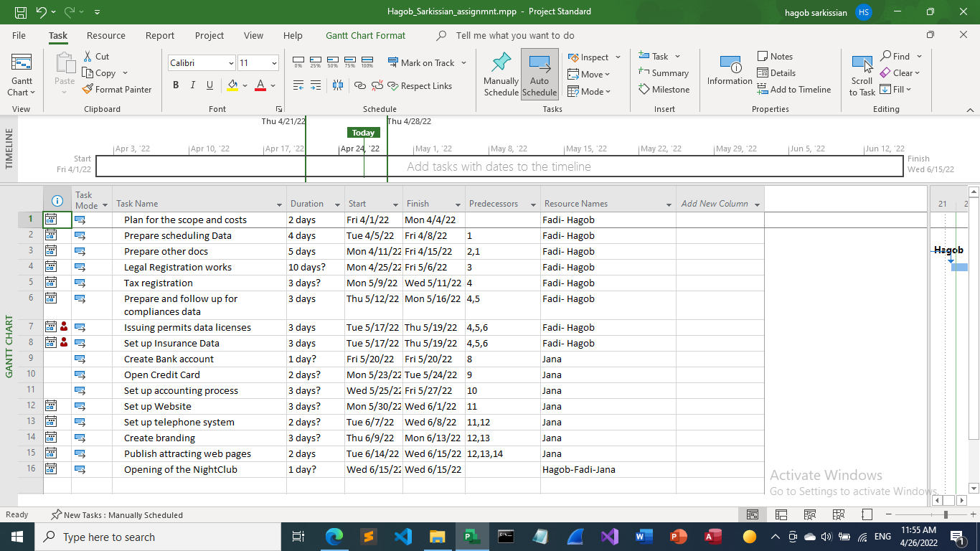Screen dimensions: 980x551
Task: Outdent the selected task
Action: coord(298,85)
